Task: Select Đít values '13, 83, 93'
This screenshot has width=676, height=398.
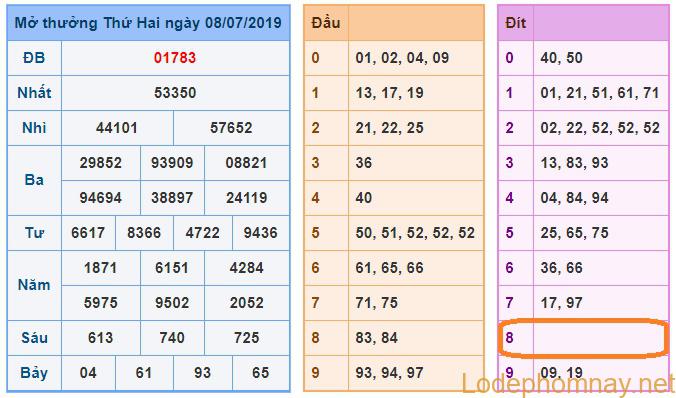Action: click(x=574, y=163)
